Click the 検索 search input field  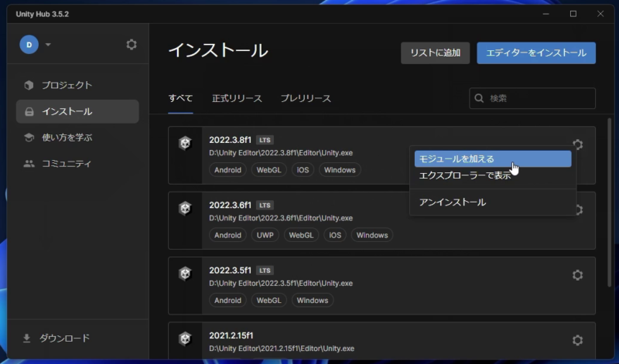pyautogui.click(x=539, y=98)
